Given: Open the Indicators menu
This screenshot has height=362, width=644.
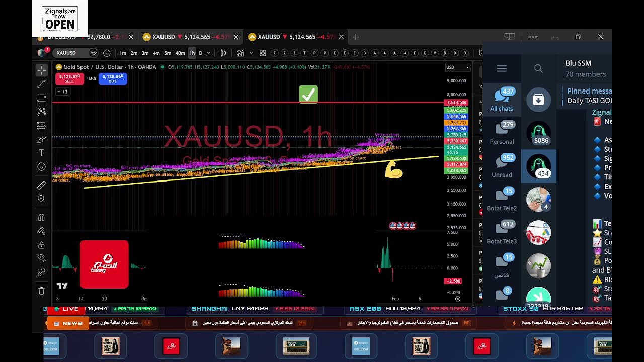Looking at the screenshot, I should click(x=240, y=53).
